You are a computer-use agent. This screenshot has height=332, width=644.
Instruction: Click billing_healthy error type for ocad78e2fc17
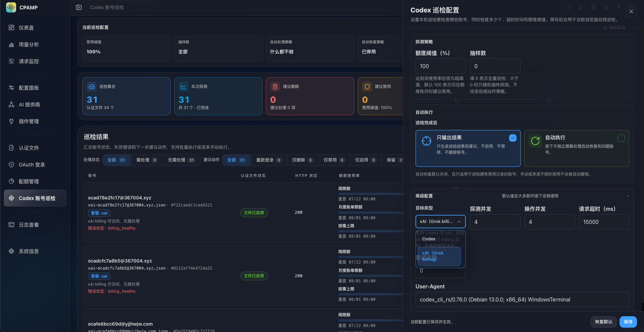click(x=122, y=228)
